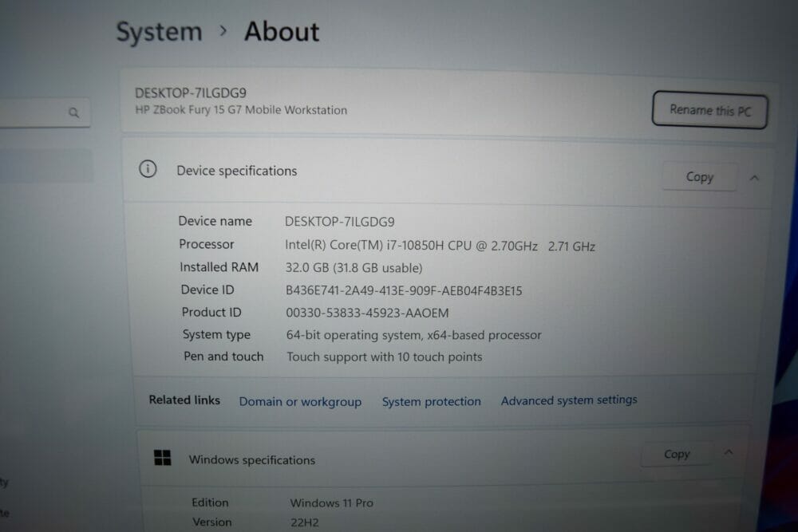Viewport: 798px width, 532px height.
Task: Select the device name value DESKTOP-7ILGDG9 in specifications
Action: 339,222
